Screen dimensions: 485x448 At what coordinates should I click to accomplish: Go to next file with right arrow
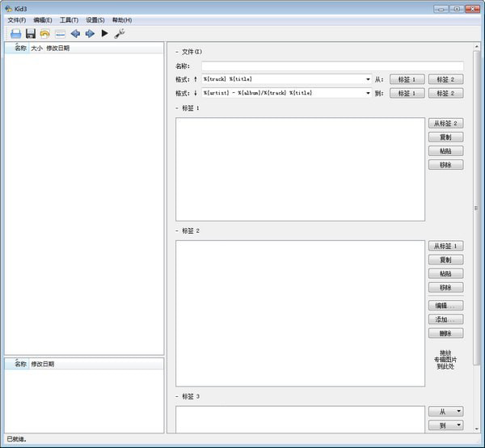click(x=90, y=34)
